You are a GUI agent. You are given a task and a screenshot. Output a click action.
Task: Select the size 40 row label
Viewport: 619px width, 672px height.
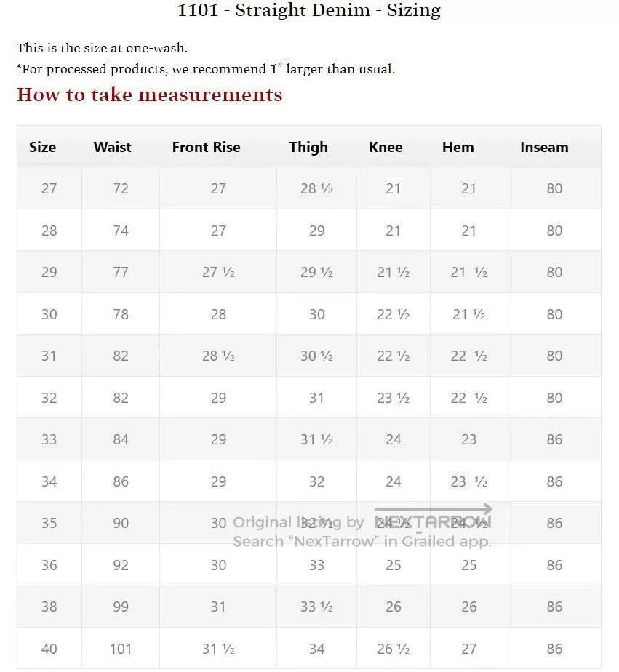(49, 649)
